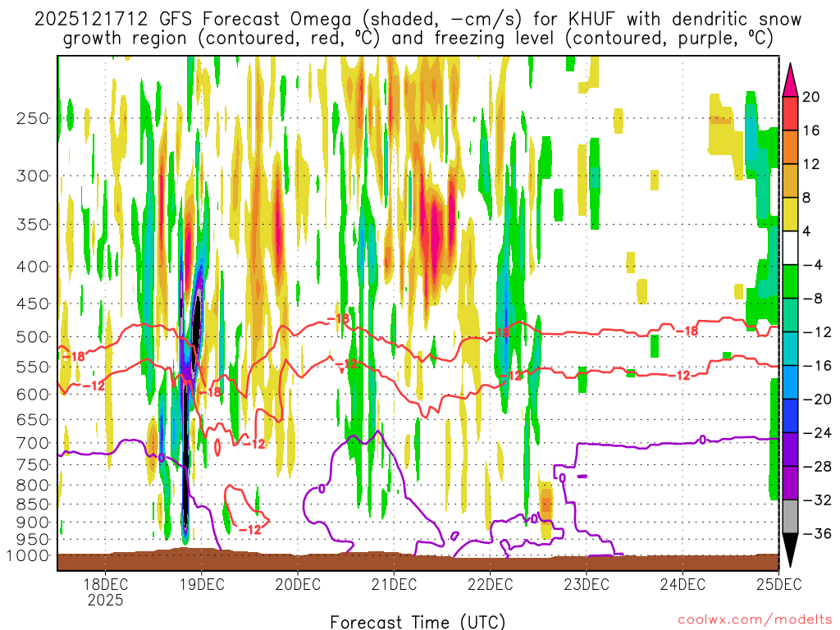Click the 25DEC date label

click(778, 584)
